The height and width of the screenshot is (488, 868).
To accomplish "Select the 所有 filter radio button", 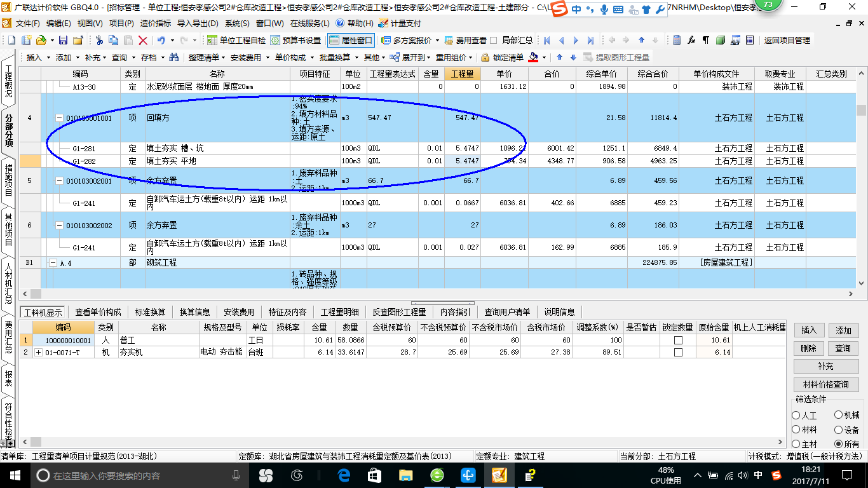I will click(x=839, y=444).
